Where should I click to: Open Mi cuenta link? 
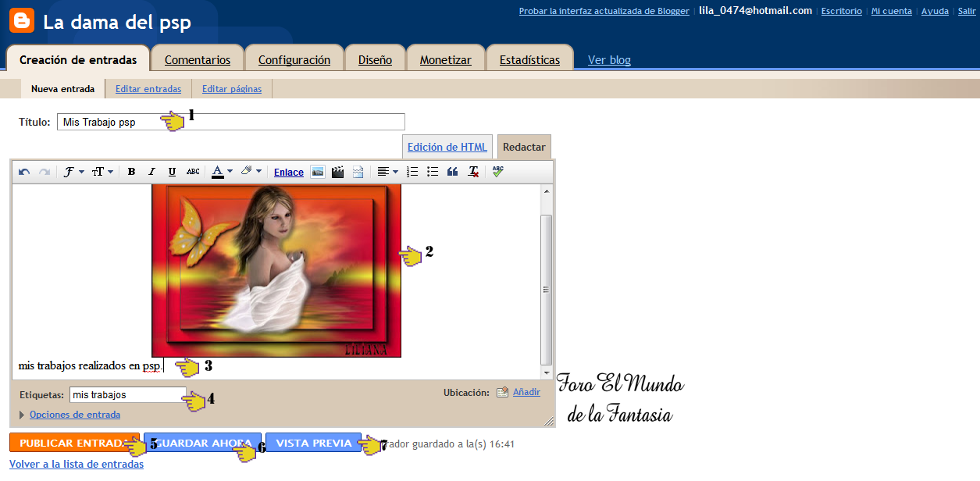coord(892,11)
